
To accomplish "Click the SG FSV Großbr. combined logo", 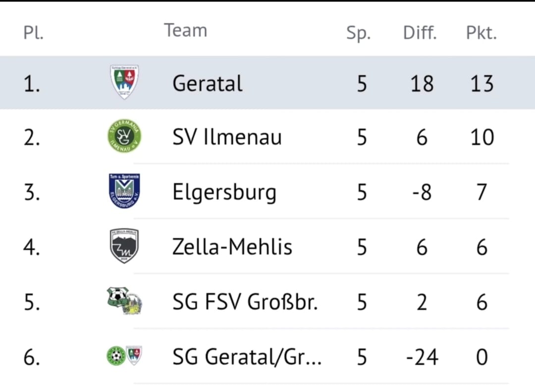I will [x=124, y=300].
